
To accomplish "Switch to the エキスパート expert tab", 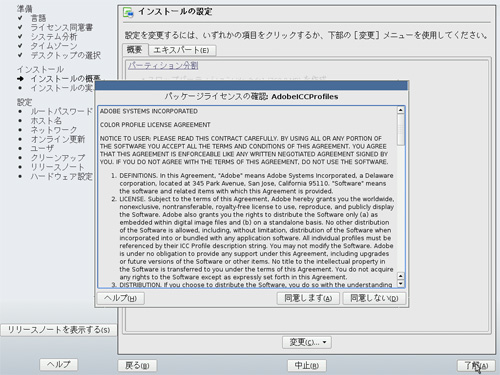I will click(182, 50).
